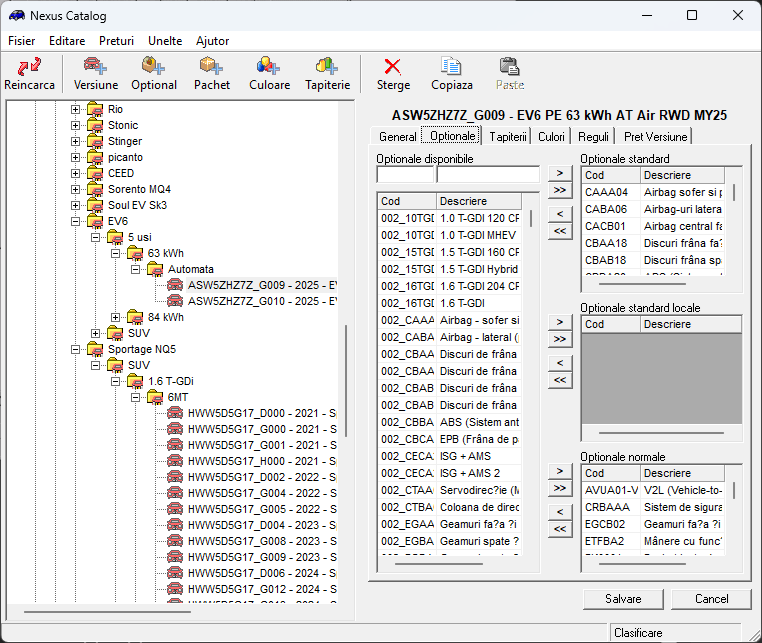
Task: Click the code filter field under Optionale disponibile
Action: tap(405, 174)
